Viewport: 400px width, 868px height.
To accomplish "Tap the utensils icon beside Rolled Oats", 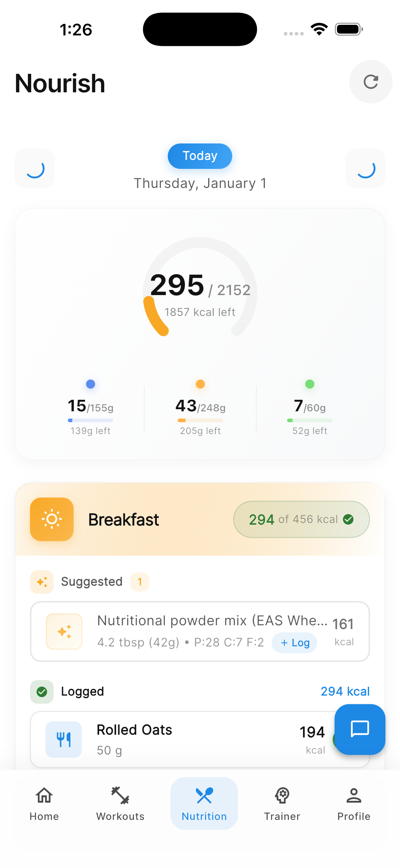I will point(63,739).
